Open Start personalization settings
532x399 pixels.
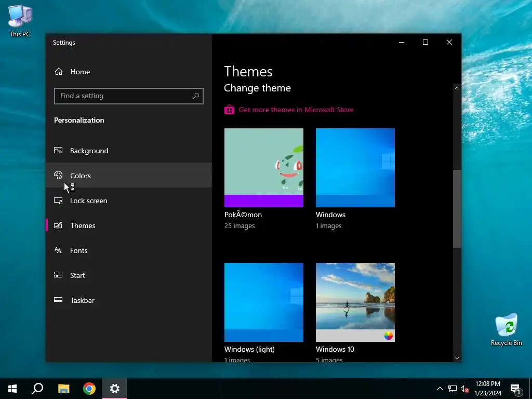[129, 275]
